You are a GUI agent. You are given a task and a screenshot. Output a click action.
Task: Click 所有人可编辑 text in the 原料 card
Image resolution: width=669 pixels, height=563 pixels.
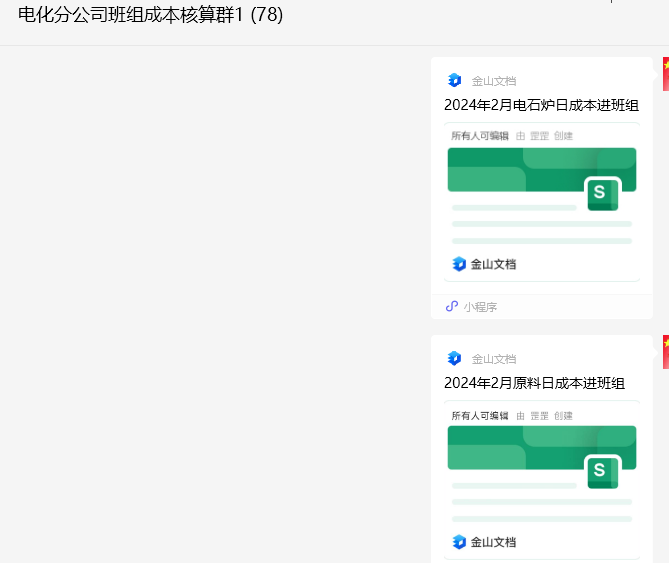tap(480, 414)
